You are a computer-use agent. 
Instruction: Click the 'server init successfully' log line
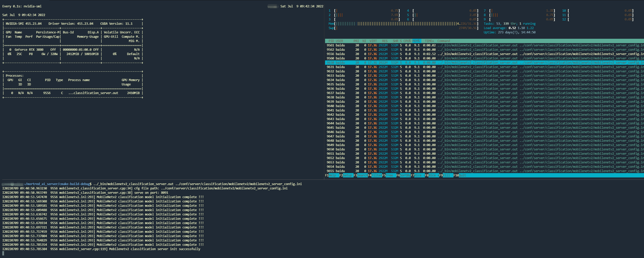(101, 249)
